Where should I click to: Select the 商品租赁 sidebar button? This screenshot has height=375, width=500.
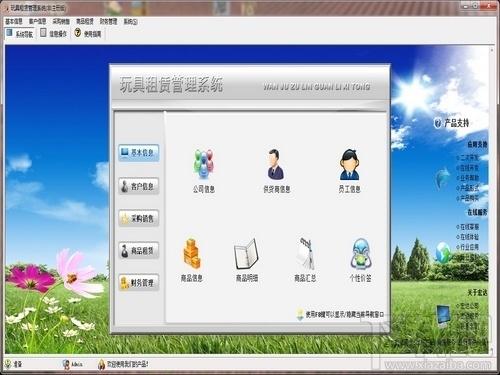pos(139,250)
